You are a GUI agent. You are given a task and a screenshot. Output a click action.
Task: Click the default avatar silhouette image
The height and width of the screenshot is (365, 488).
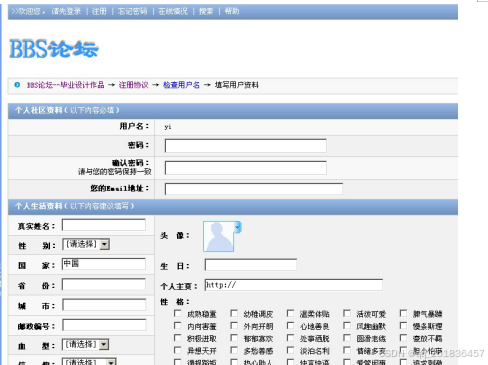coord(218,236)
